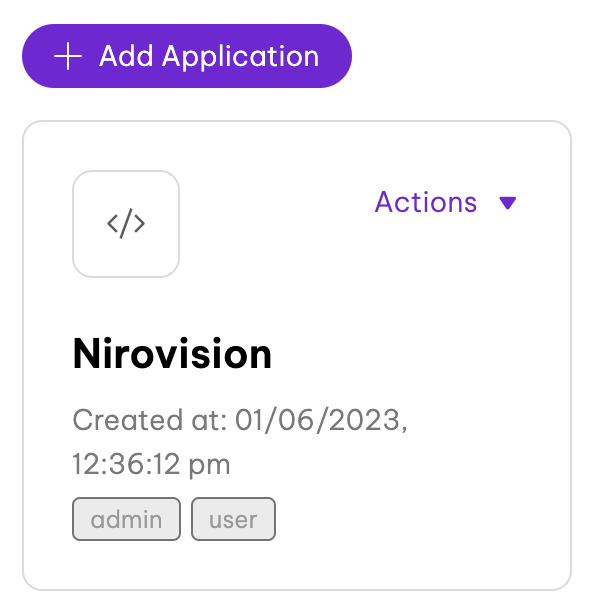The height and width of the screenshot is (614, 596).
Task: Open the Actions dropdown menu
Action: (x=446, y=202)
